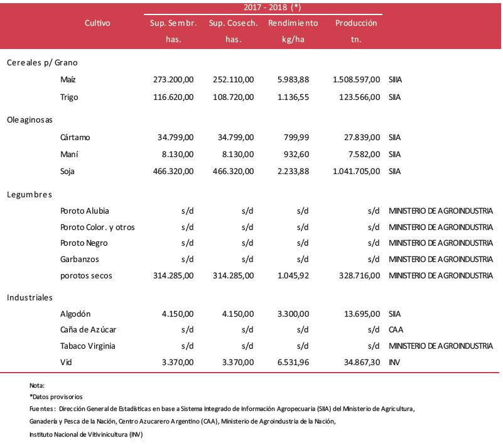Click the "tn." unit label

(x=356, y=40)
